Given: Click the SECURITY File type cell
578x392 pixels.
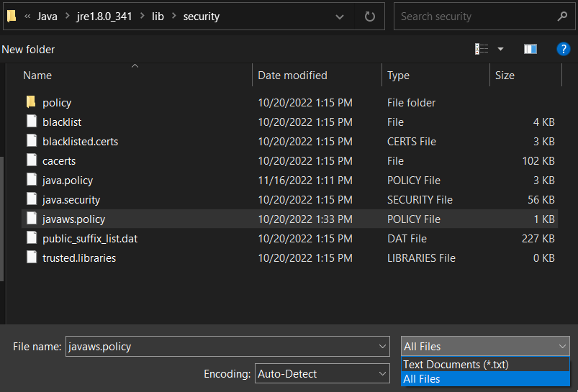Looking at the screenshot, I should point(420,200).
